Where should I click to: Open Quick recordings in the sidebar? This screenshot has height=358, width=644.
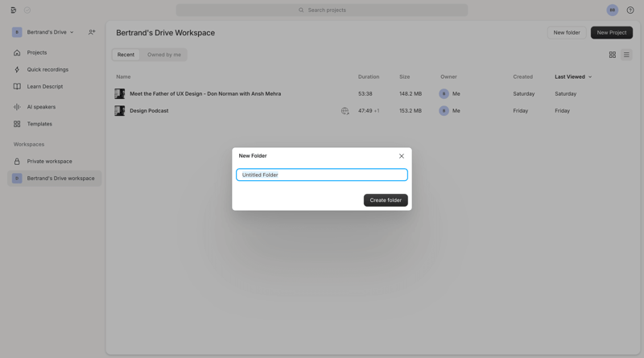[x=47, y=69]
